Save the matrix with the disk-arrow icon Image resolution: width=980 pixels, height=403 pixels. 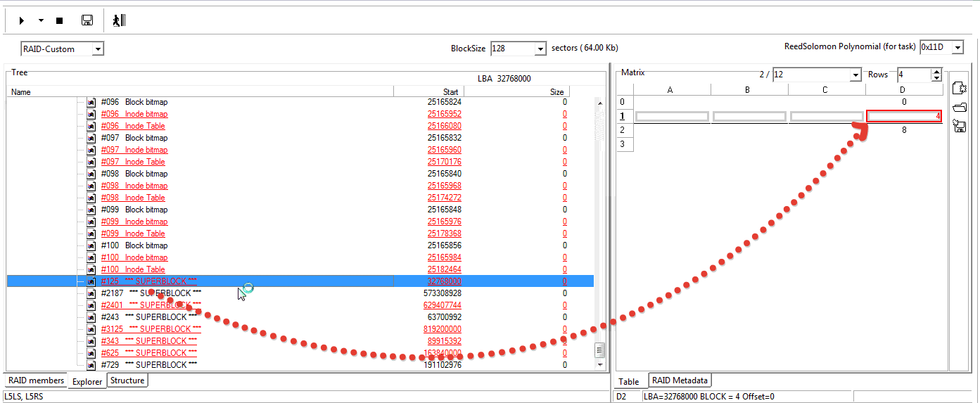click(958, 125)
